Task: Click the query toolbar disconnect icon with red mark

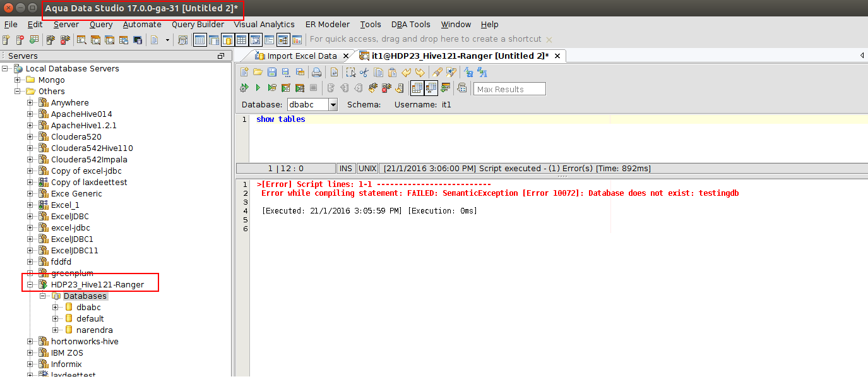Action: (x=386, y=87)
